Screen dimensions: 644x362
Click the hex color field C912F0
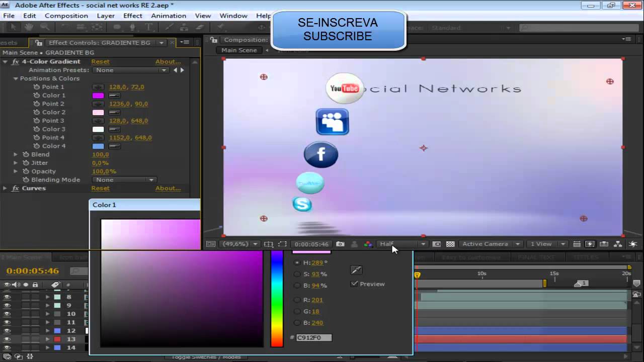313,338
